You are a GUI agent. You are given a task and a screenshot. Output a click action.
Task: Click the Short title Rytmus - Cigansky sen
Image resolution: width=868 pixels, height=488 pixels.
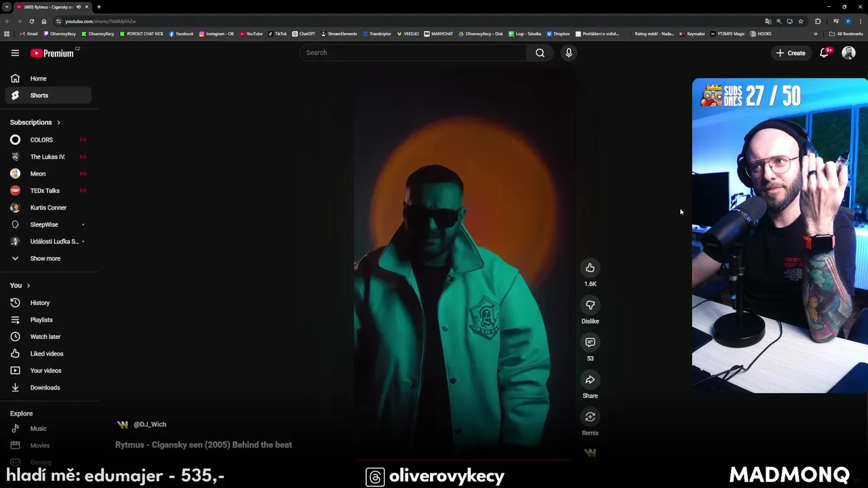pos(203,445)
